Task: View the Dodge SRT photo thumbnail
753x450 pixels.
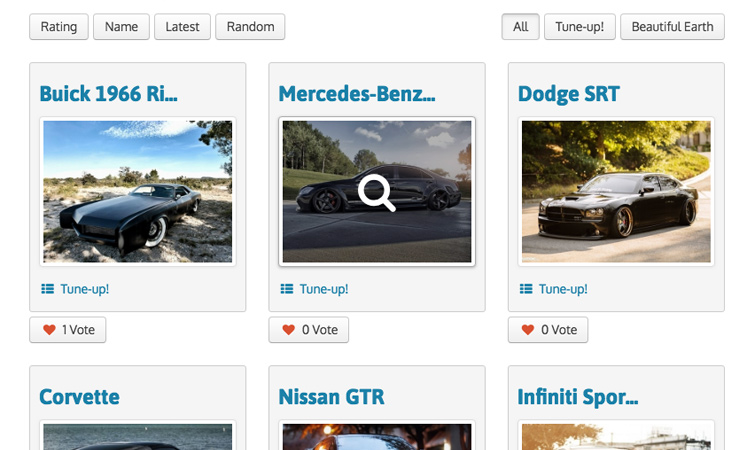Action: tap(616, 192)
